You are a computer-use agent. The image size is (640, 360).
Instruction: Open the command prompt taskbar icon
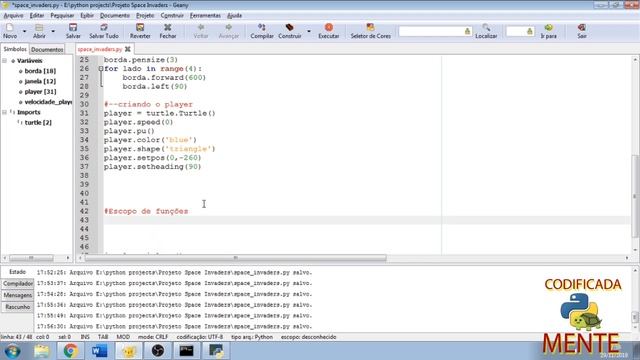[187, 351]
